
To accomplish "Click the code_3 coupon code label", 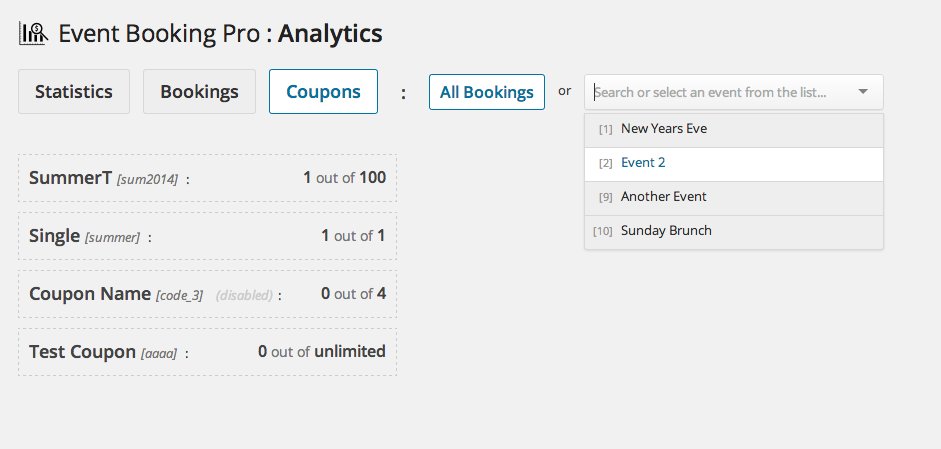I will tap(179, 295).
